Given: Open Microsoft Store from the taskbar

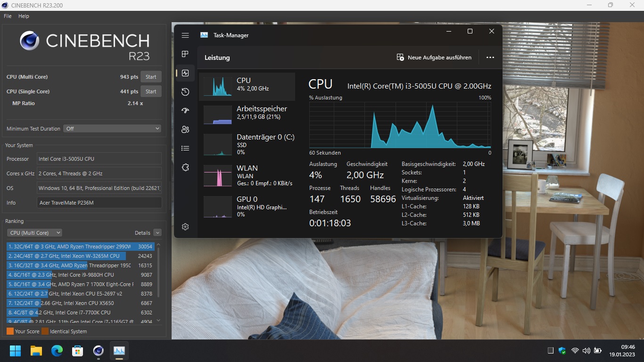Looking at the screenshot, I should pos(78,351).
